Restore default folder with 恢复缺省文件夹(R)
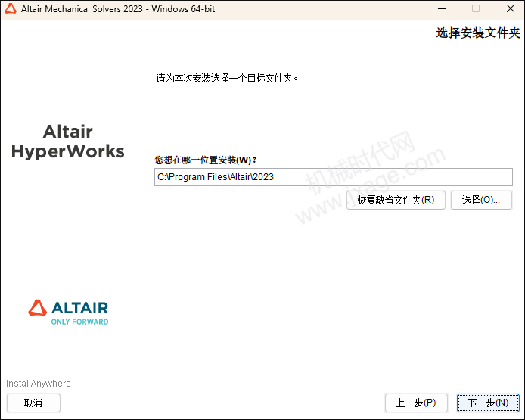Viewport: 525px width, 420px height. coord(396,200)
